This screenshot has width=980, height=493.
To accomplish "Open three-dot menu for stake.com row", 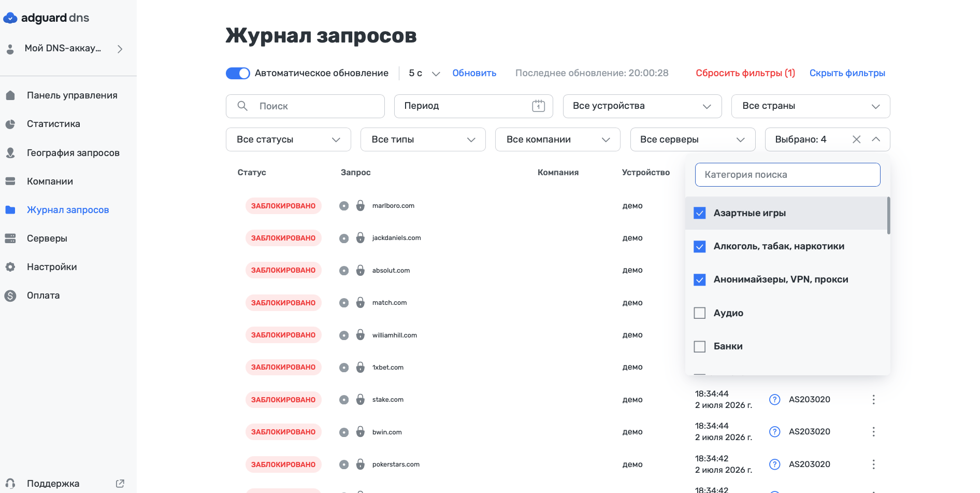I will tap(874, 400).
